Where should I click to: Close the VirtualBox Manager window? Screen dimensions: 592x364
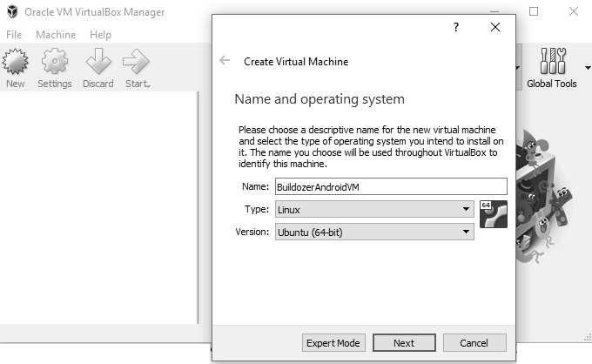pos(574,11)
